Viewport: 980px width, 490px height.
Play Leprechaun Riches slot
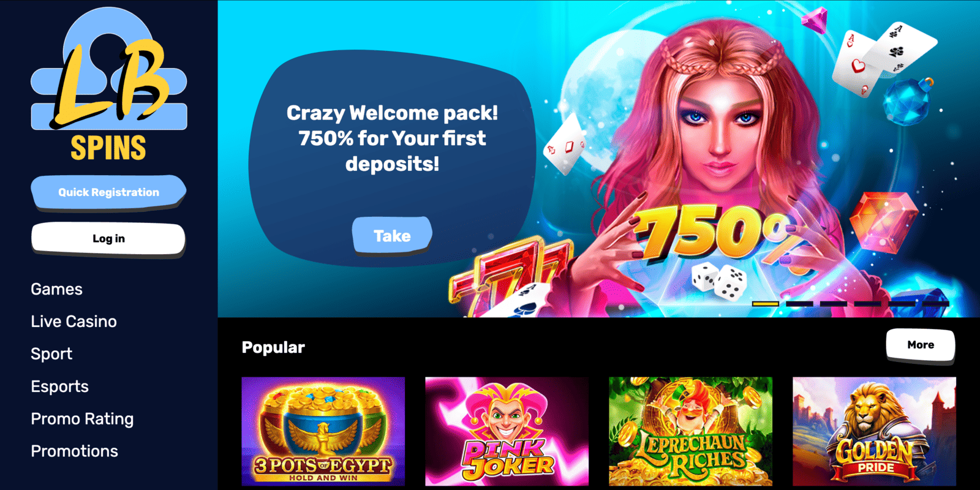pyautogui.click(x=691, y=431)
